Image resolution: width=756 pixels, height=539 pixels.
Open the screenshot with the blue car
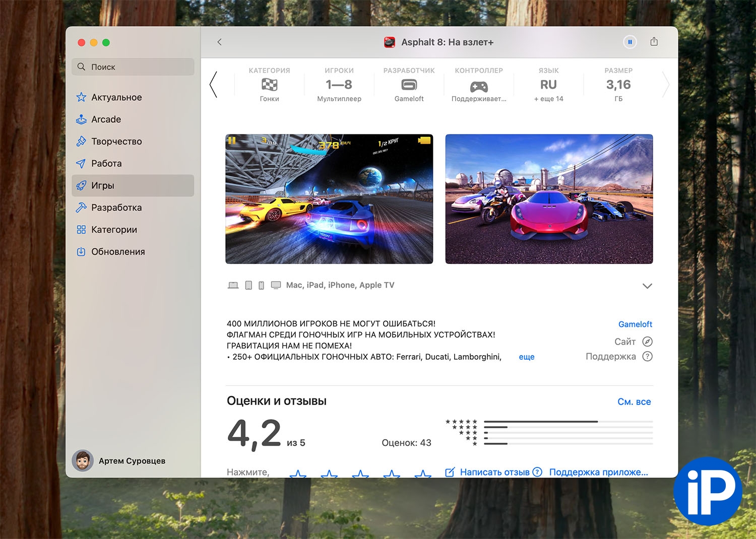(329, 199)
